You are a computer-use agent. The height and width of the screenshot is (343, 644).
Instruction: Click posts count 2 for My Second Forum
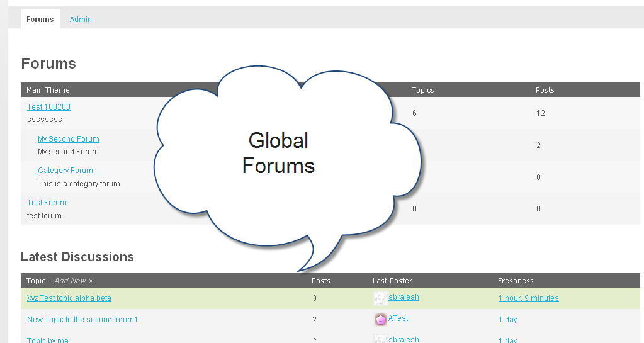(538, 145)
